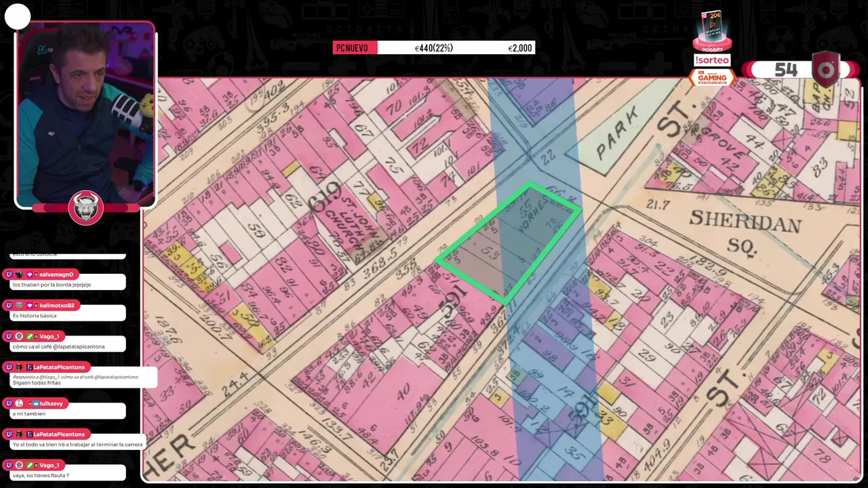Viewport: 868px width, 488px height.
Task: Click the Twitch icon beside salvamagn0
Action: pos(9,274)
